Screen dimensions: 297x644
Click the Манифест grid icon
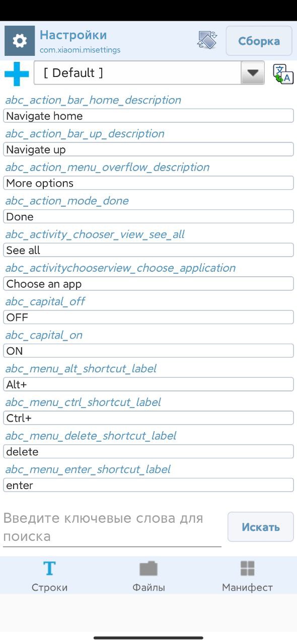247,569
